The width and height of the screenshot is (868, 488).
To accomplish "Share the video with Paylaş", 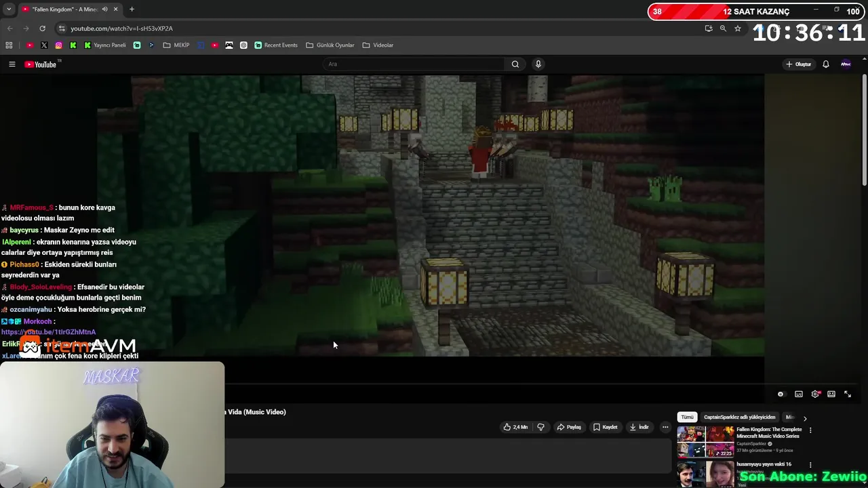I will pyautogui.click(x=569, y=427).
